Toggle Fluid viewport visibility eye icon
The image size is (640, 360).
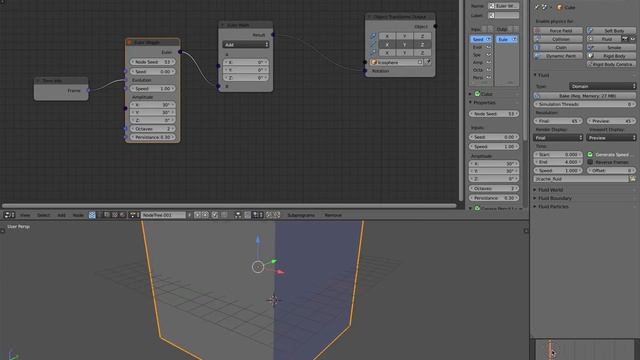(633, 39)
